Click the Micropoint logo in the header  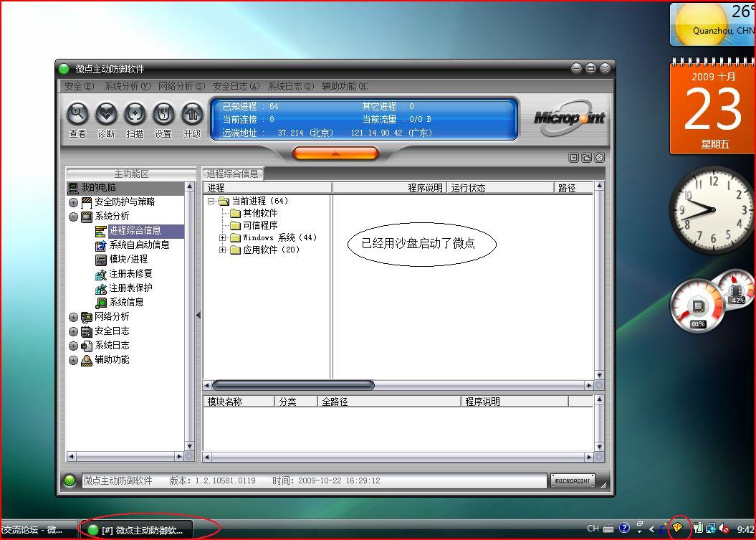click(569, 118)
